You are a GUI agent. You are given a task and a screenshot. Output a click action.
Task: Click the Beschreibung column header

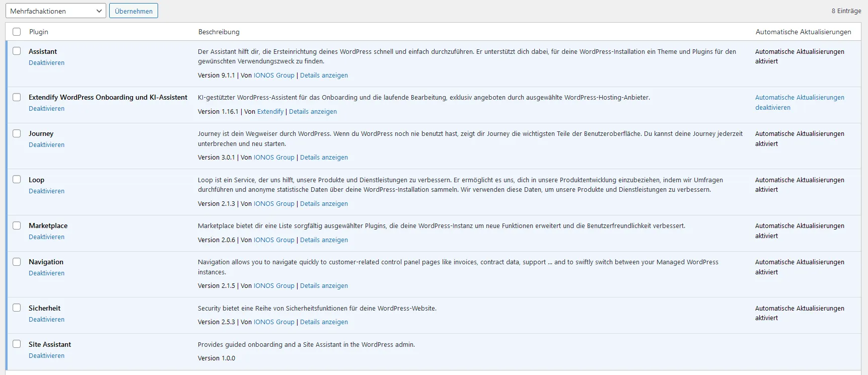[219, 32]
